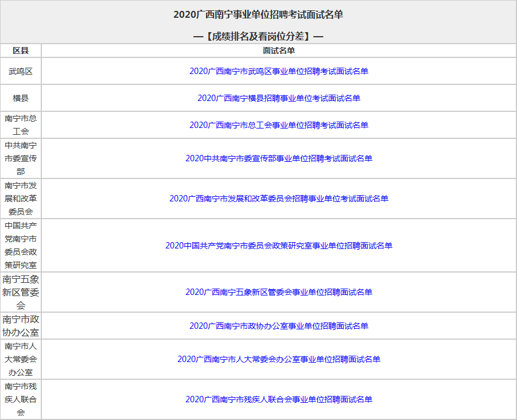The image size is (517, 420).
Task: Click the subtitle 成绩排名及看岗位分差
Action: (258, 36)
